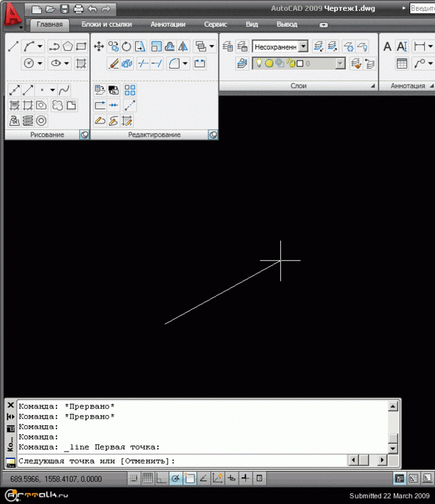Toggle Ortho mode in status bar
Image resolution: width=435 pixels, height=504 pixels.
(161, 478)
